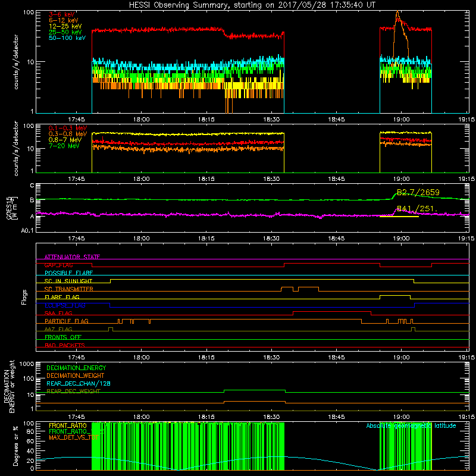Image resolution: width=476 pixels, height=476 pixels.
Task: Click the 'B2.7/2659' GOES flare annotation
Action: point(418,192)
